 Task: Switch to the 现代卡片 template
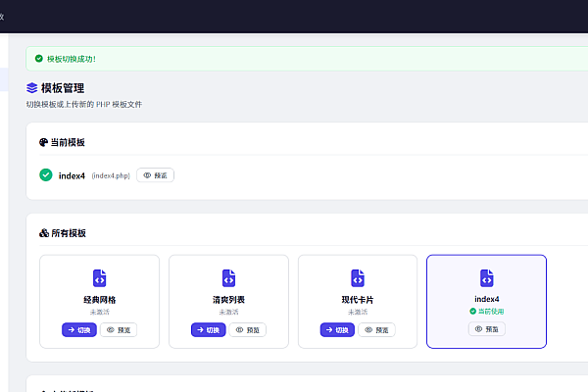[x=337, y=330]
